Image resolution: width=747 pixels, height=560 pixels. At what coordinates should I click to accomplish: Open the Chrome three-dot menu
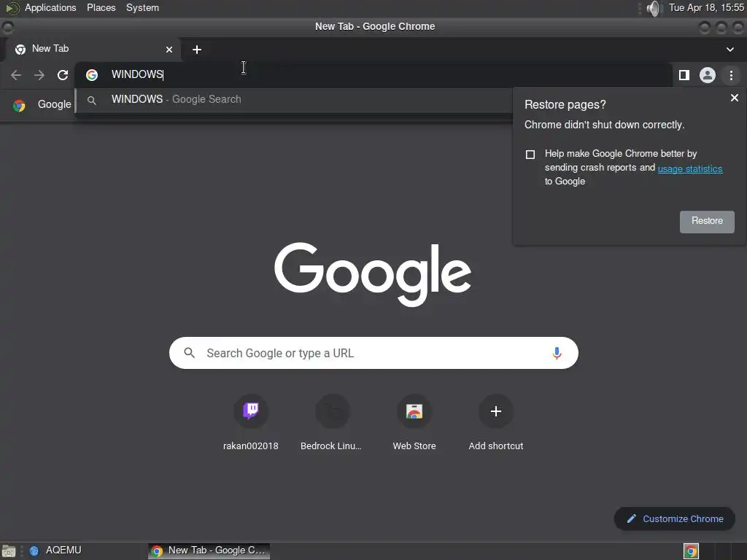coord(731,75)
